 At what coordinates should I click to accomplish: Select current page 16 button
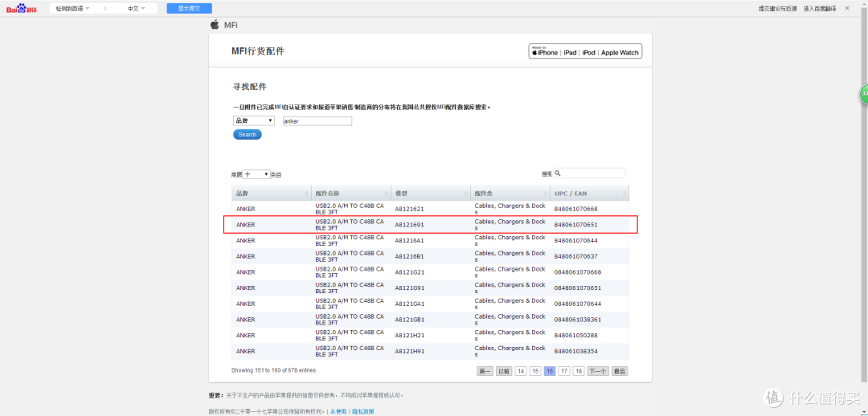[550, 371]
